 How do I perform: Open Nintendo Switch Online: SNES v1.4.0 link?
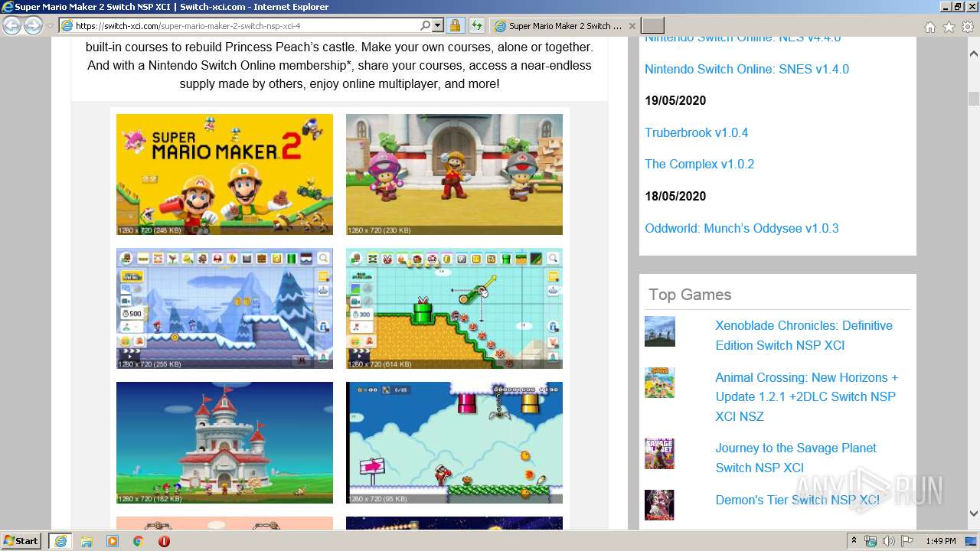pos(746,69)
